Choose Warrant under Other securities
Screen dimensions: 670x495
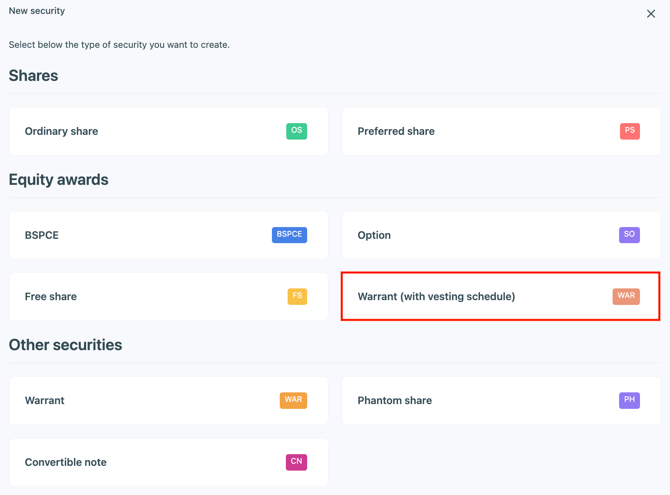pos(140,401)
